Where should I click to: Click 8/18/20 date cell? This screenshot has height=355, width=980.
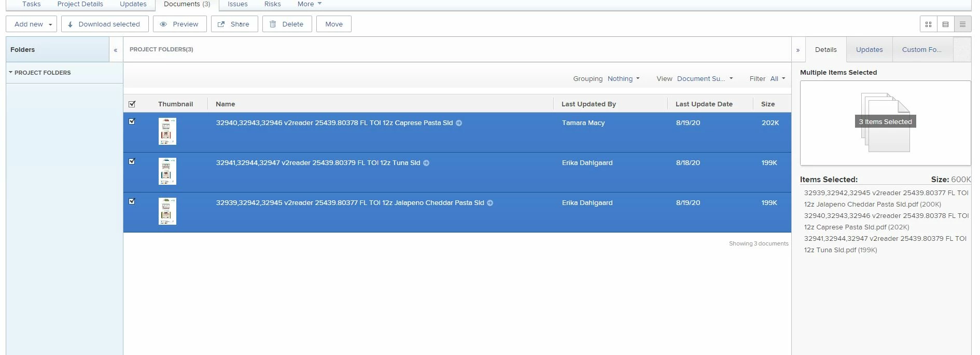click(x=688, y=163)
